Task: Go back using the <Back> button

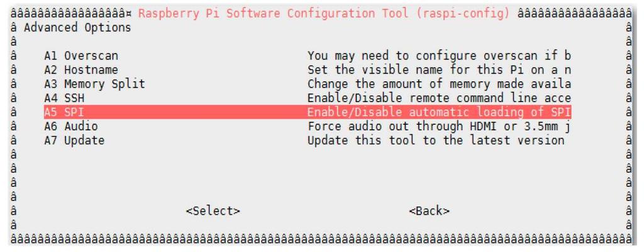Action: pyautogui.click(x=429, y=211)
